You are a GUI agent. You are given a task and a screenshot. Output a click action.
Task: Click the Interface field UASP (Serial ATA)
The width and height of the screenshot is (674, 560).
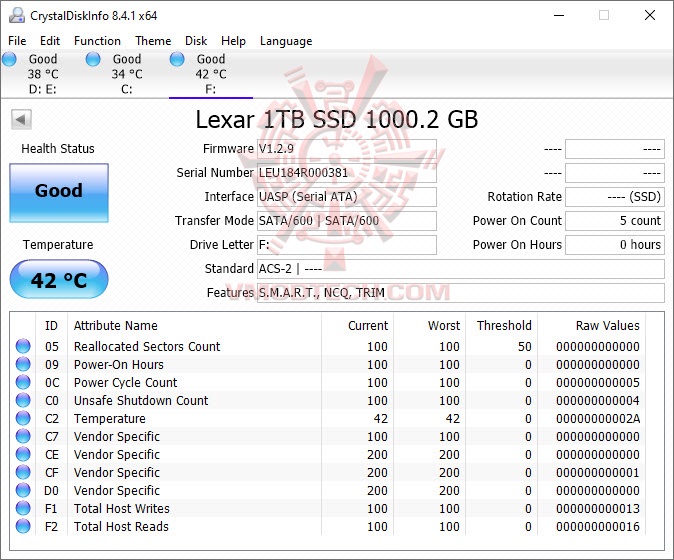tap(346, 197)
